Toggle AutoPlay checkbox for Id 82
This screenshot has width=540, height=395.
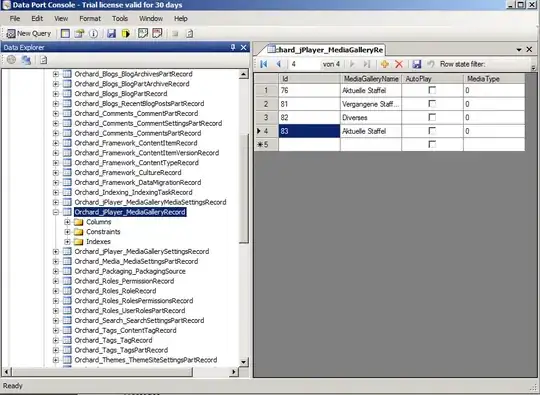432,117
